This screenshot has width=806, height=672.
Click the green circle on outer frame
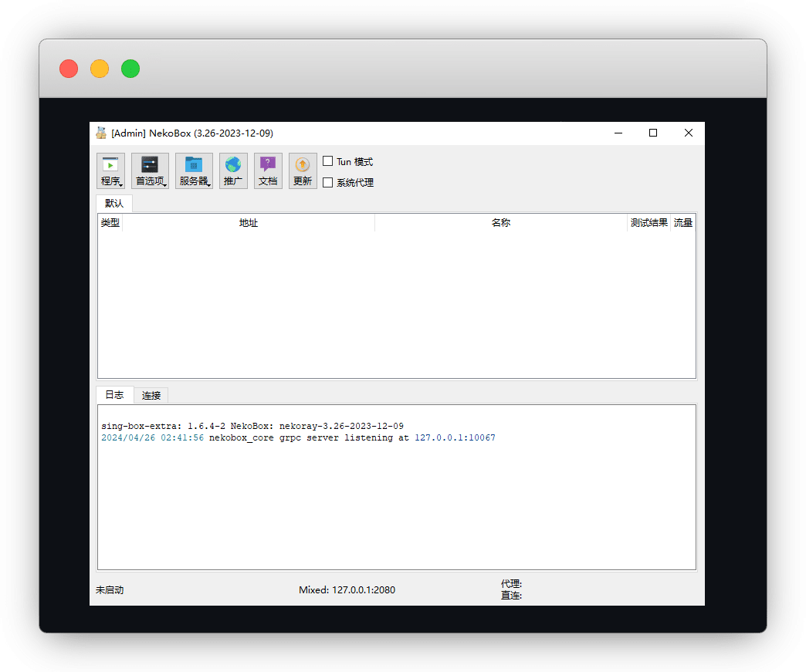130,69
